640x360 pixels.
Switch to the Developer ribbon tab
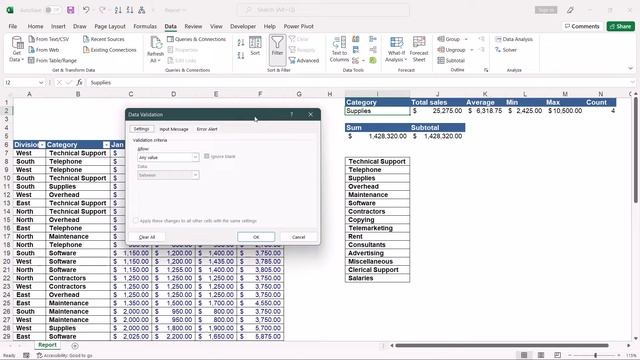tap(243, 26)
